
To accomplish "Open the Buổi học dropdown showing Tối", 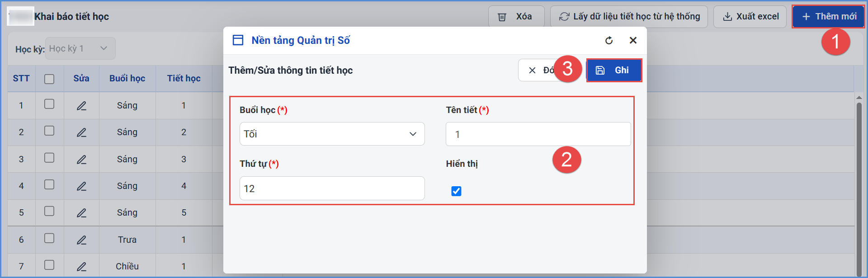I will coord(332,134).
